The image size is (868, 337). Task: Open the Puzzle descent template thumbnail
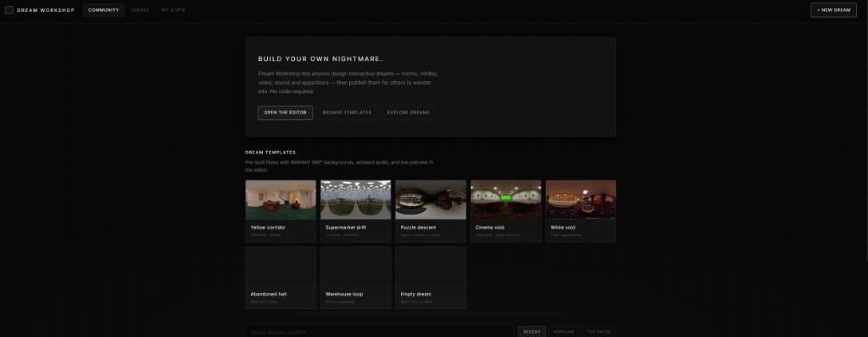pos(431,200)
